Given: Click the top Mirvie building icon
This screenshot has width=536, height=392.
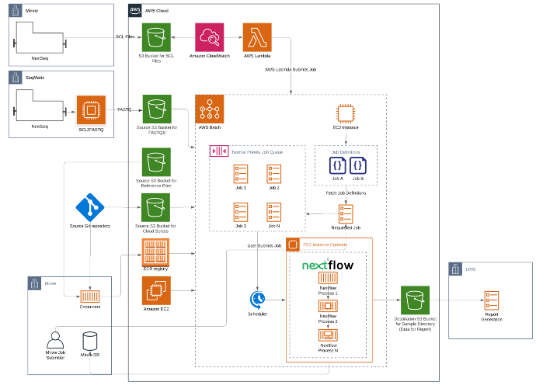Looking at the screenshot, I should point(16,10).
